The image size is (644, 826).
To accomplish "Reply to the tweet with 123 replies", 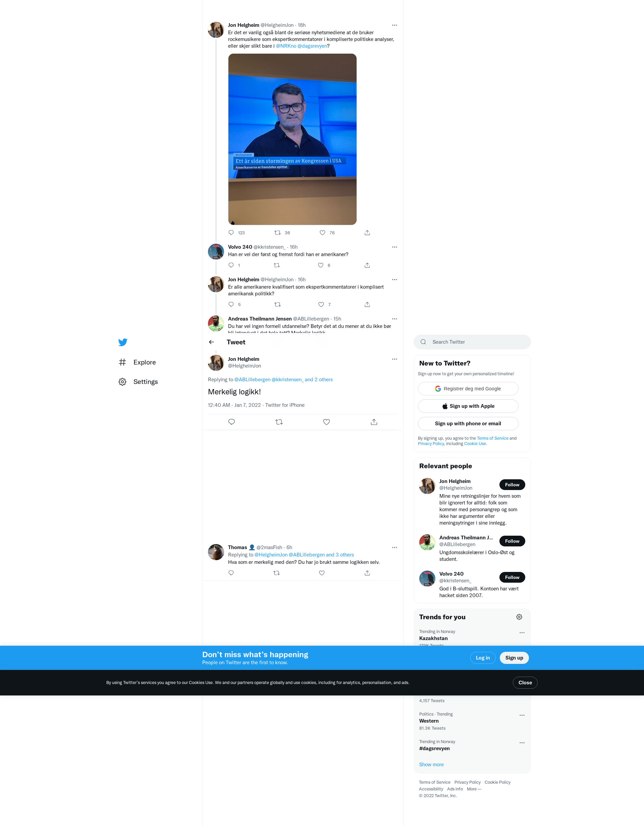I will click(231, 233).
